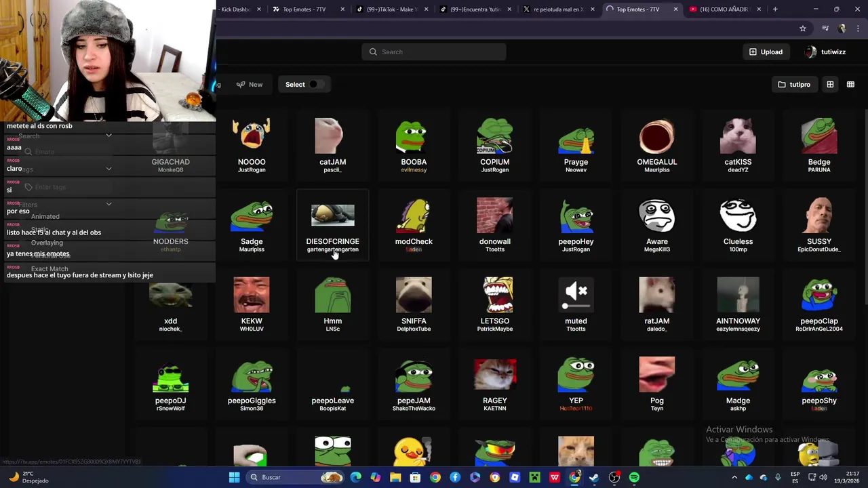Click the peepoDJ emote
Viewport: 868px width, 488px height.
170,384
